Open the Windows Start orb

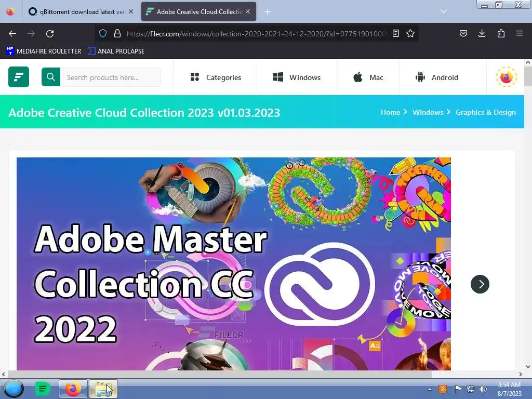tap(14, 389)
